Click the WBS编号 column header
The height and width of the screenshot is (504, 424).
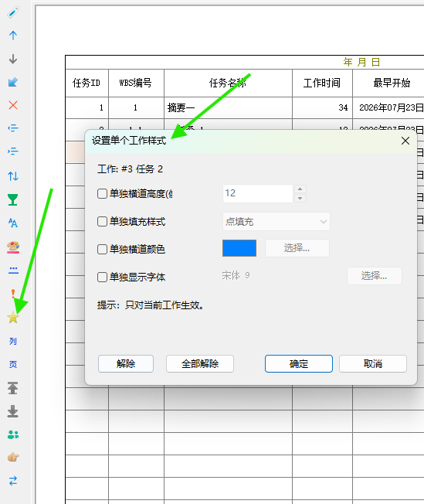click(136, 83)
